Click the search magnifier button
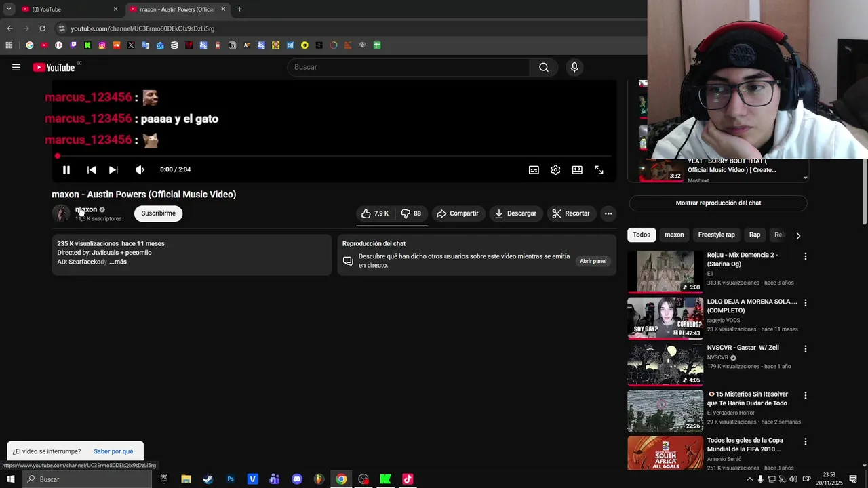 click(544, 67)
